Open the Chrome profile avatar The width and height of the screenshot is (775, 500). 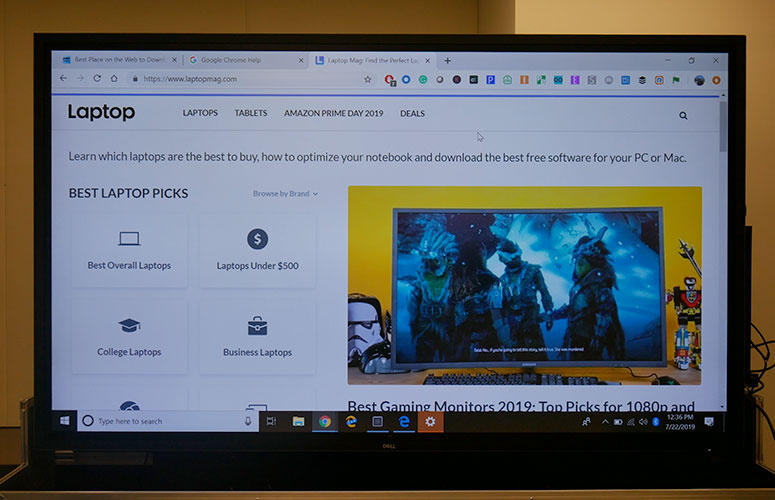coord(699,80)
